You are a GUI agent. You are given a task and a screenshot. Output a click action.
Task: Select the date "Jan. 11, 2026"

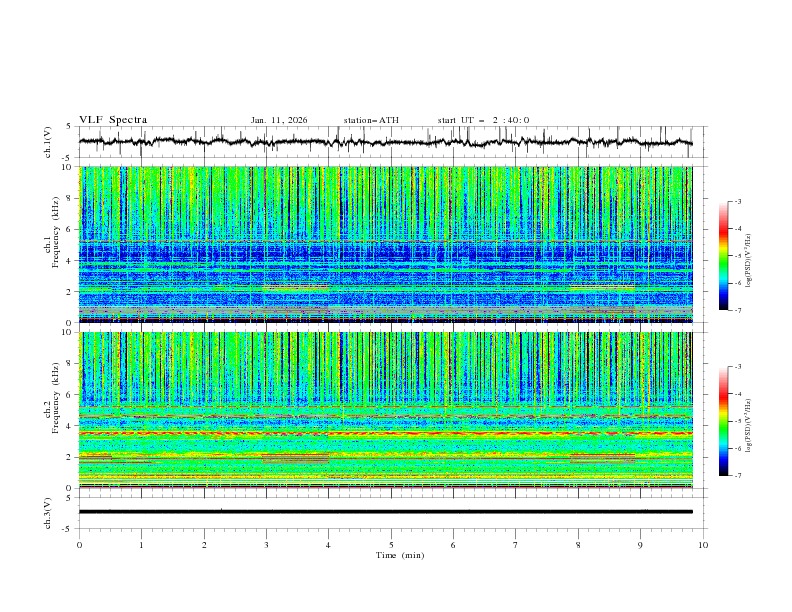(279, 120)
